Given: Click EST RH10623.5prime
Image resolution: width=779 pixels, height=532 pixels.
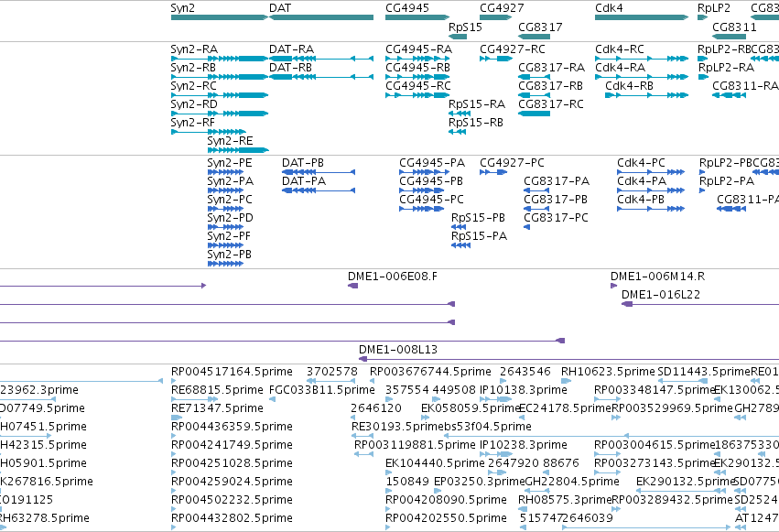Looking at the screenshot, I should (608, 372).
